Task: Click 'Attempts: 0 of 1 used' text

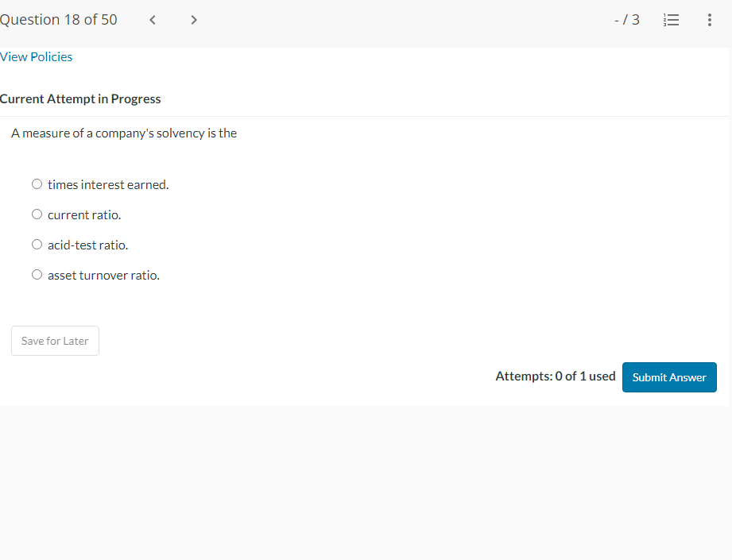Action: pos(555,377)
